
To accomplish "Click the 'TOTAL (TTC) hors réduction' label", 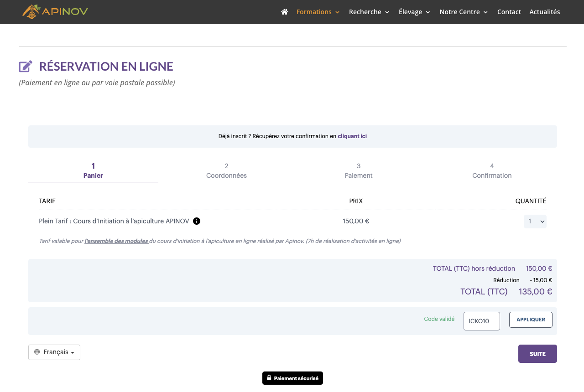I will pyautogui.click(x=474, y=268).
